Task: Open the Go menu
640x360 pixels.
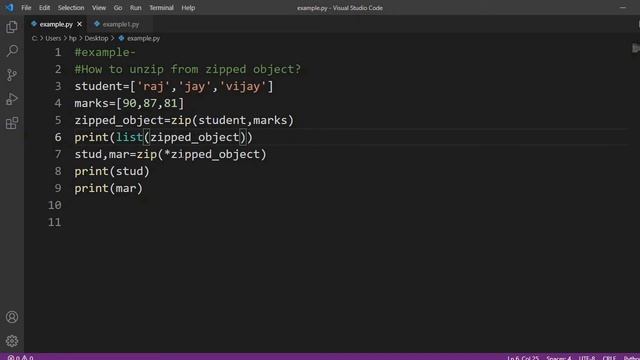Action: tap(118, 8)
